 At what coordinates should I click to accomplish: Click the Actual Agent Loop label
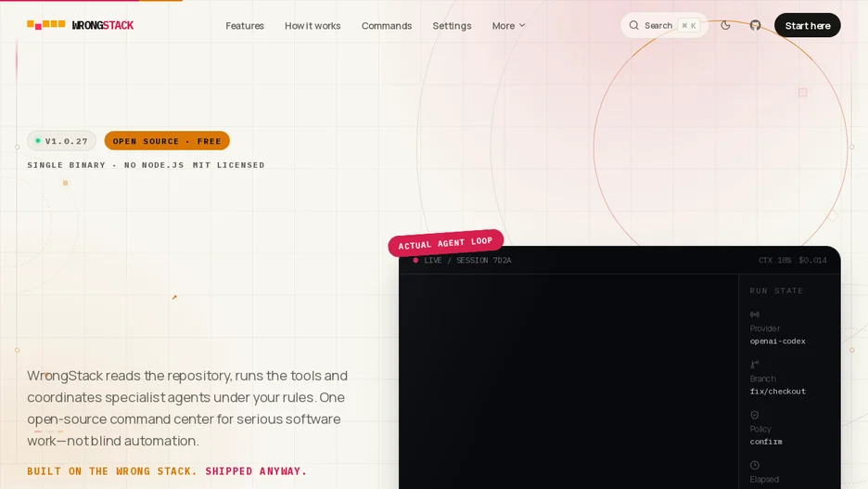click(446, 242)
